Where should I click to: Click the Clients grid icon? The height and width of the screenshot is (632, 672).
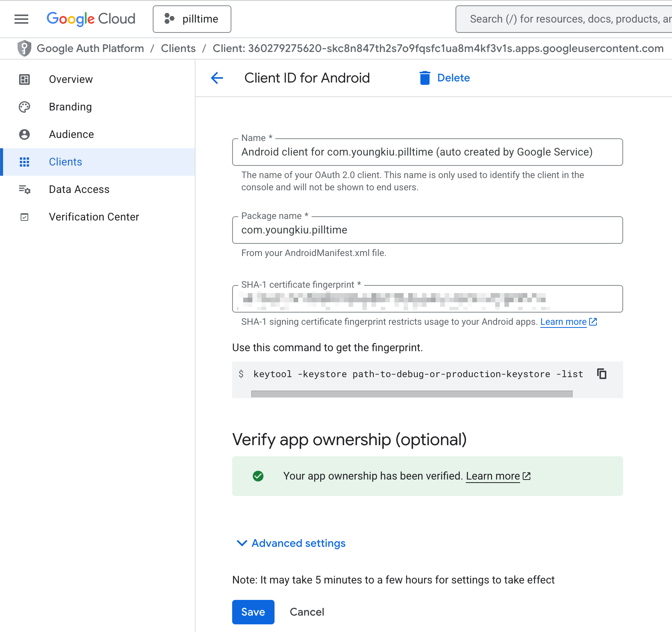(24, 162)
